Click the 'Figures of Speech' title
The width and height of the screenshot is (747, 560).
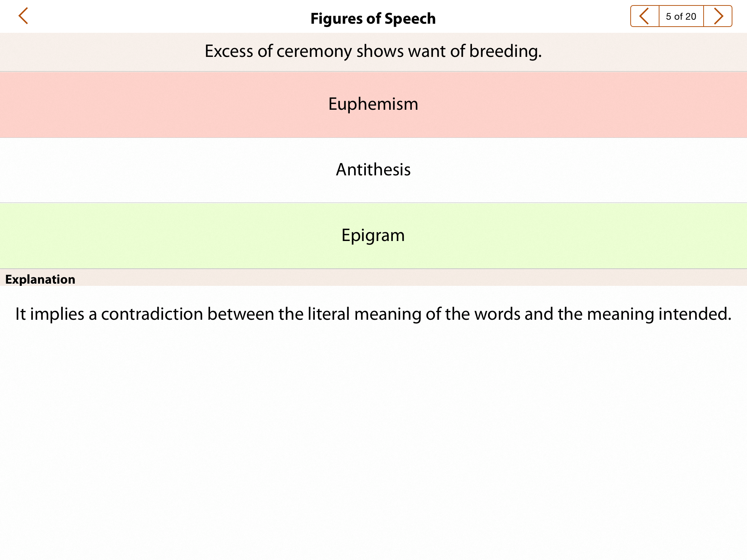373,19
